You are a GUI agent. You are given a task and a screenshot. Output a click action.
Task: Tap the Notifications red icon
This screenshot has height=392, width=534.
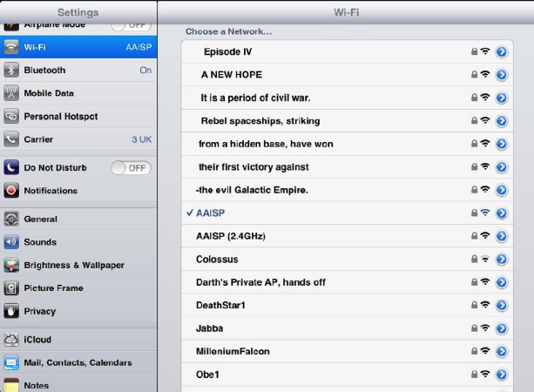coord(11,191)
